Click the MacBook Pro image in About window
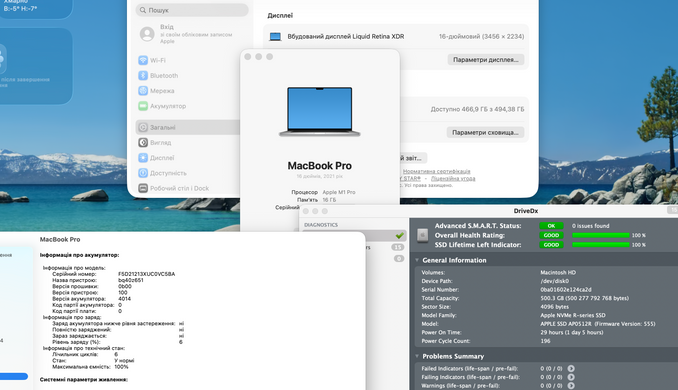Screen dimensions: 678x390 coord(320,112)
